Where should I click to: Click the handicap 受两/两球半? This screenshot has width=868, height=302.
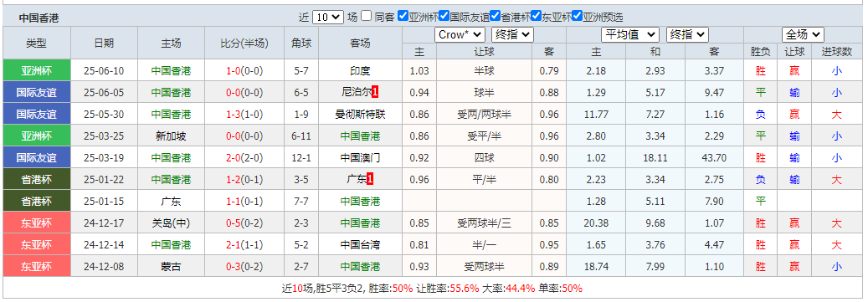pos(485,115)
